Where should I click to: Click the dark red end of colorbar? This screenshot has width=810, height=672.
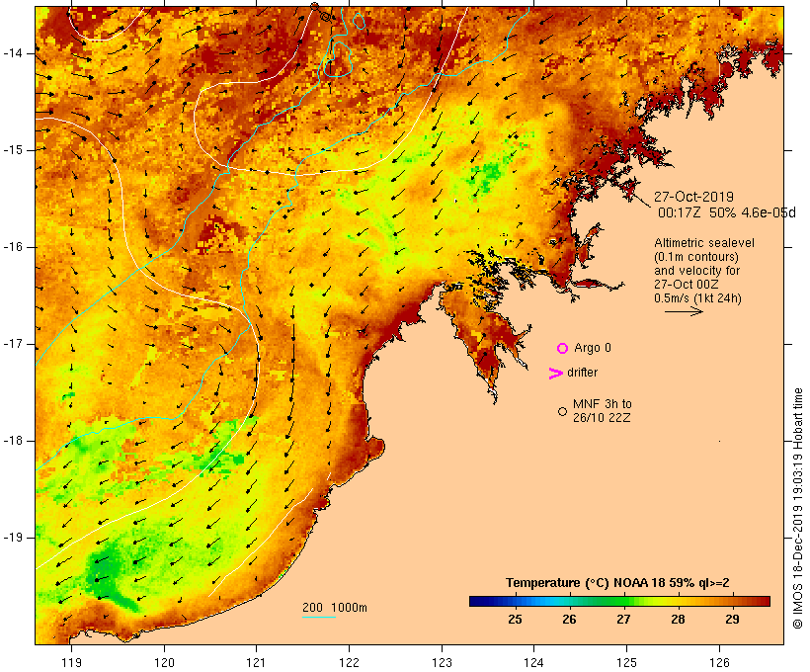(x=765, y=601)
